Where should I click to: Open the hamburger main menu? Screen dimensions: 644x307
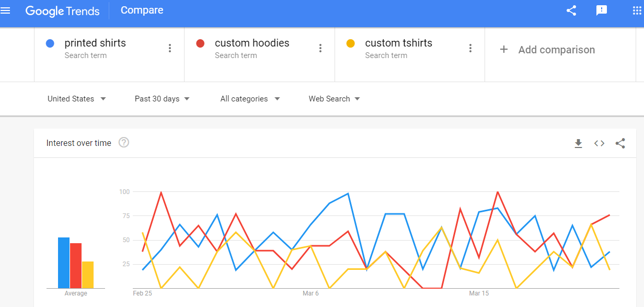click(6, 10)
